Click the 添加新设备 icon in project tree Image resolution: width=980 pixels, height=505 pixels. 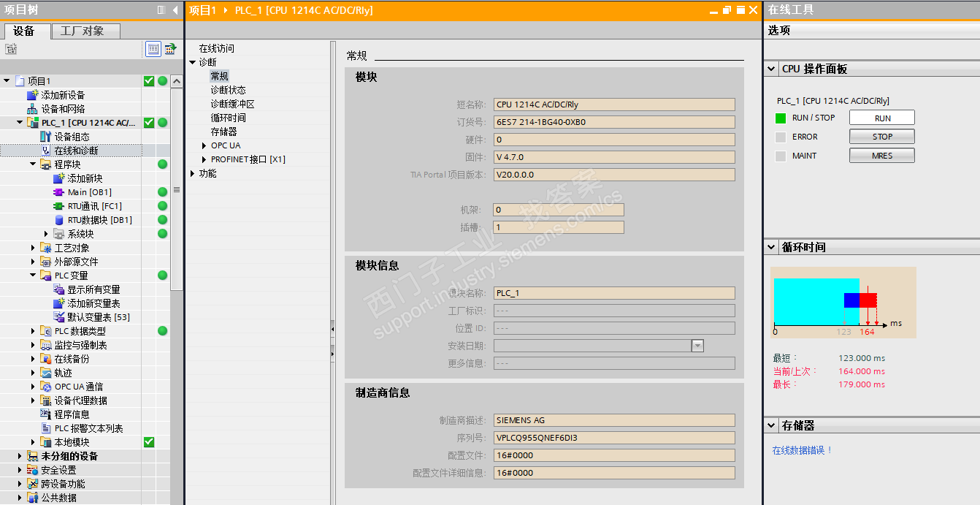coord(33,95)
